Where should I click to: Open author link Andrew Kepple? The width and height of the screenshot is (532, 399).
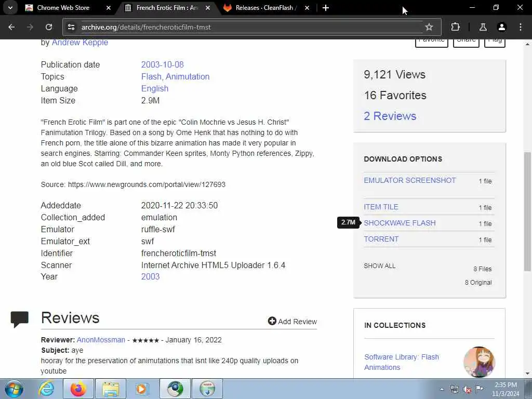79,43
